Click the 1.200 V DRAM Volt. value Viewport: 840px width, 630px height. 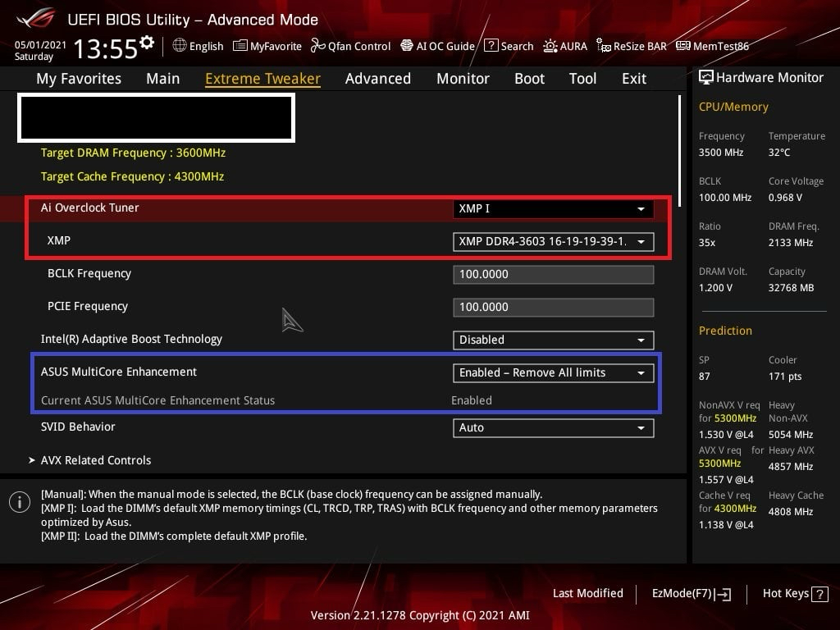point(715,288)
